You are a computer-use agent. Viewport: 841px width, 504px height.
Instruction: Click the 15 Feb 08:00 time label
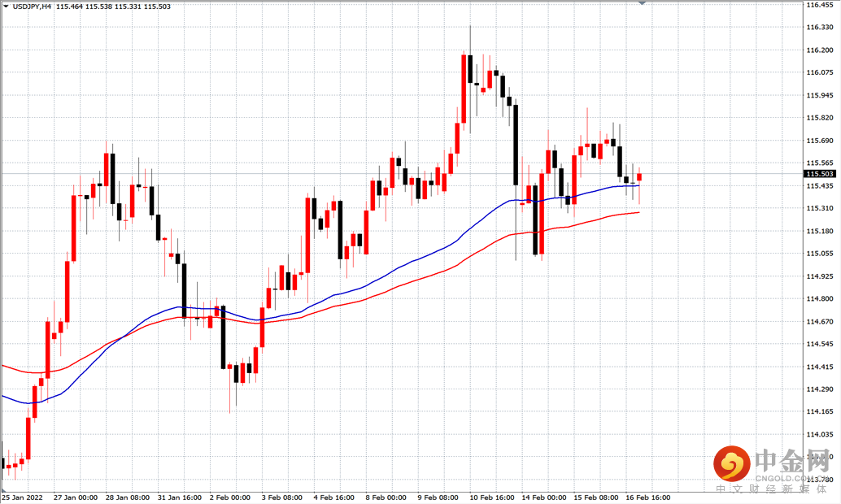[x=596, y=497]
